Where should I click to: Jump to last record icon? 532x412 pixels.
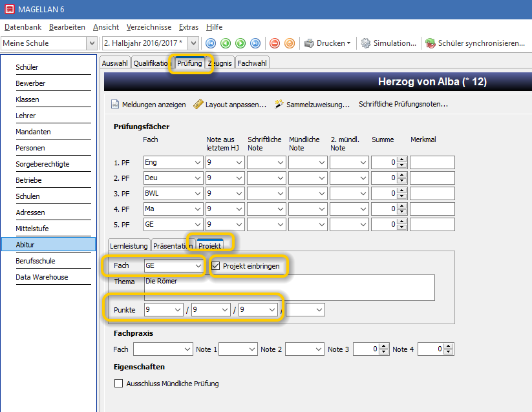point(255,43)
